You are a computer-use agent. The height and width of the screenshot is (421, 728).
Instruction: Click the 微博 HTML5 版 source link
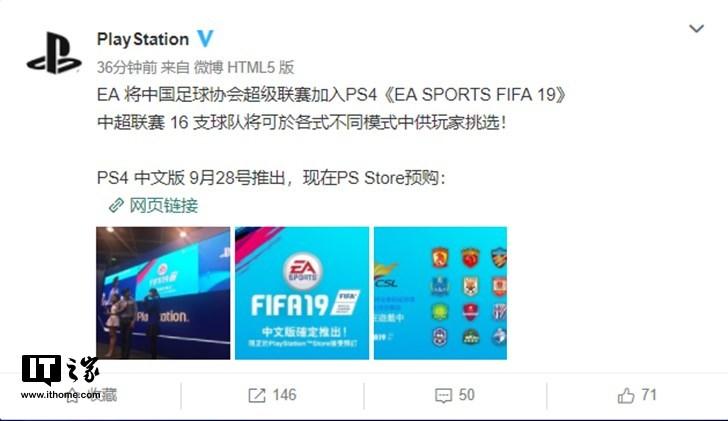click(x=244, y=68)
